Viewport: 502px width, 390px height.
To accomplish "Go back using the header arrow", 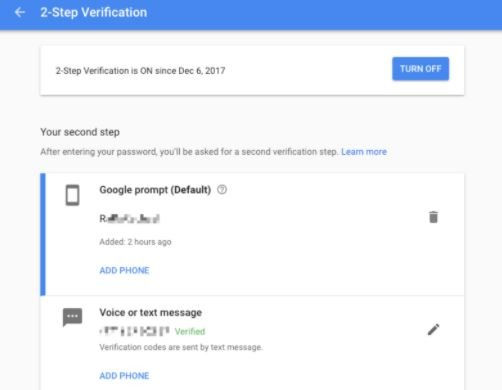I will tap(20, 12).
